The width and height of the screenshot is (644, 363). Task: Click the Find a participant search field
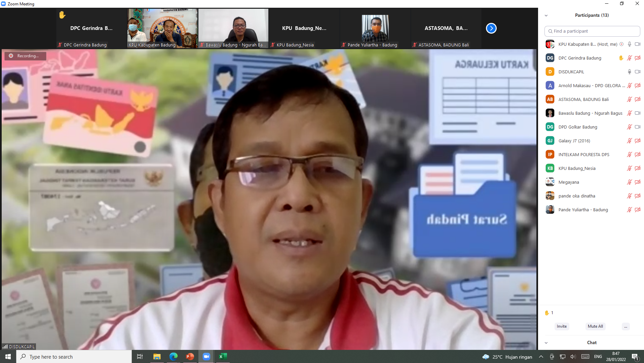click(592, 31)
